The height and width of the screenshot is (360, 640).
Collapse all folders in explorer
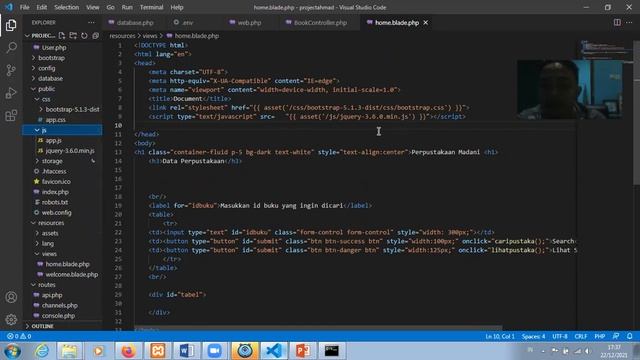96,36
